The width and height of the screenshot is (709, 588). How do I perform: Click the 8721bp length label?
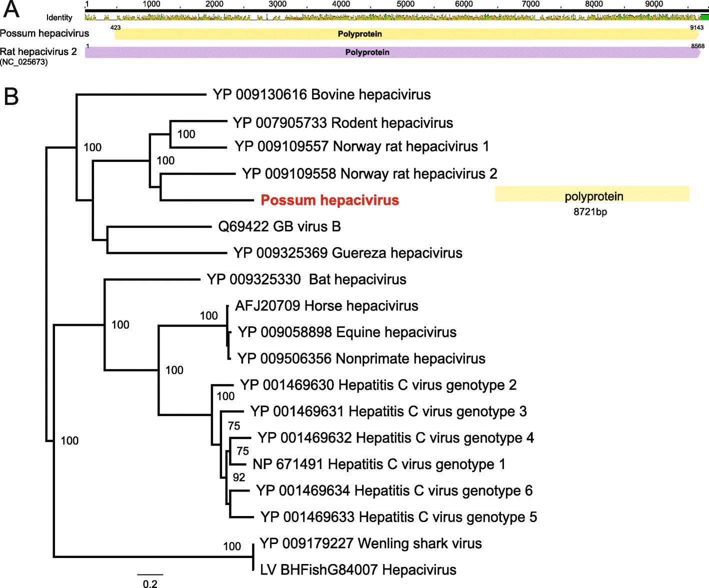pyautogui.click(x=590, y=212)
